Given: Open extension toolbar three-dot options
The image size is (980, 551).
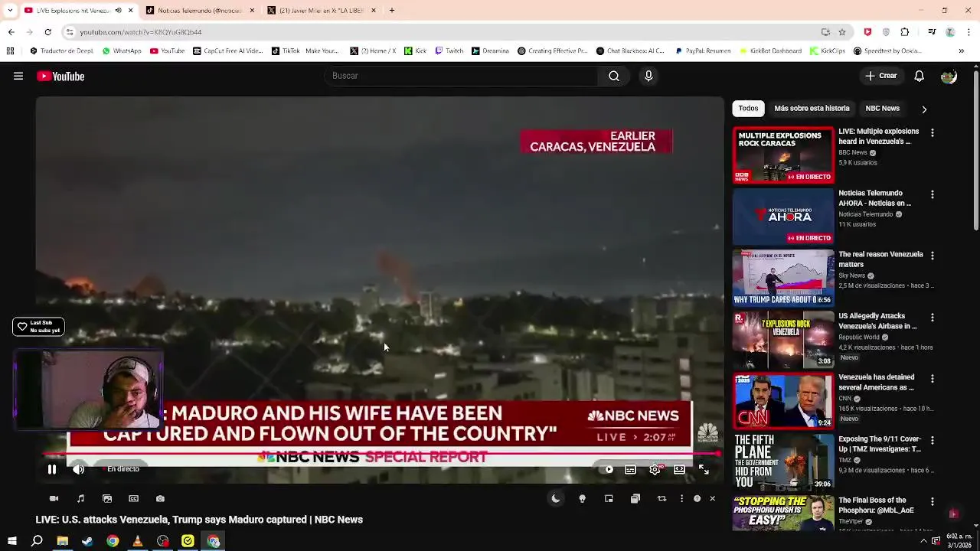Looking at the screenshot, I should (x=681, y=498).
